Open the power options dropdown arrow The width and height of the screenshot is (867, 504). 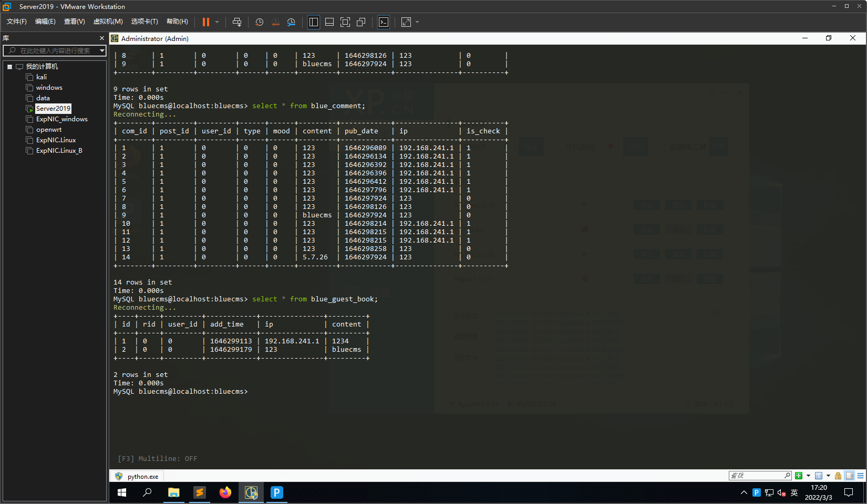[x=217, y=22]
